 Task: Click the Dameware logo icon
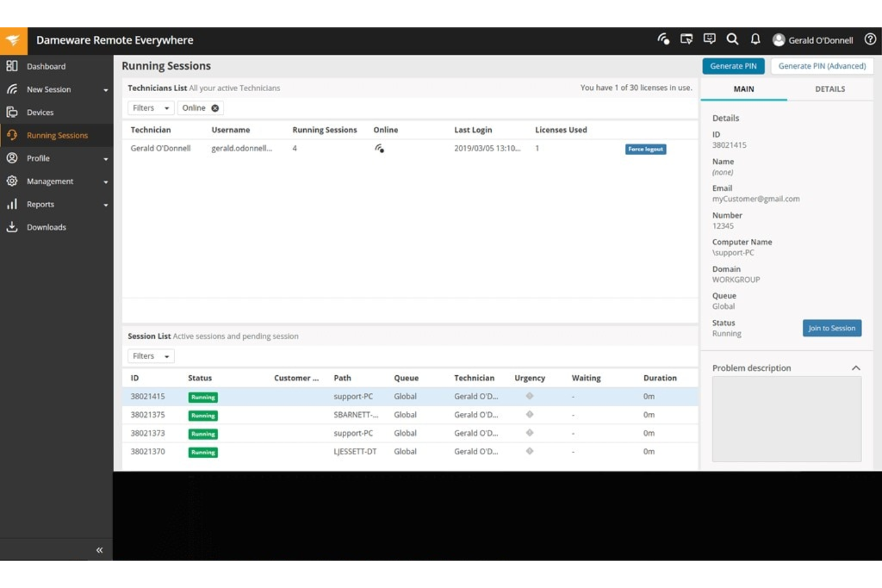tap(13, 41)
